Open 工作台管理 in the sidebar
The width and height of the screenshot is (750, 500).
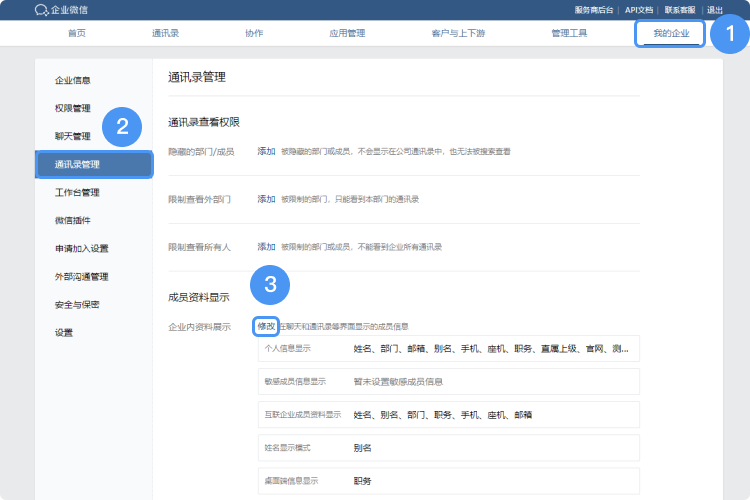tap(77, 192)
